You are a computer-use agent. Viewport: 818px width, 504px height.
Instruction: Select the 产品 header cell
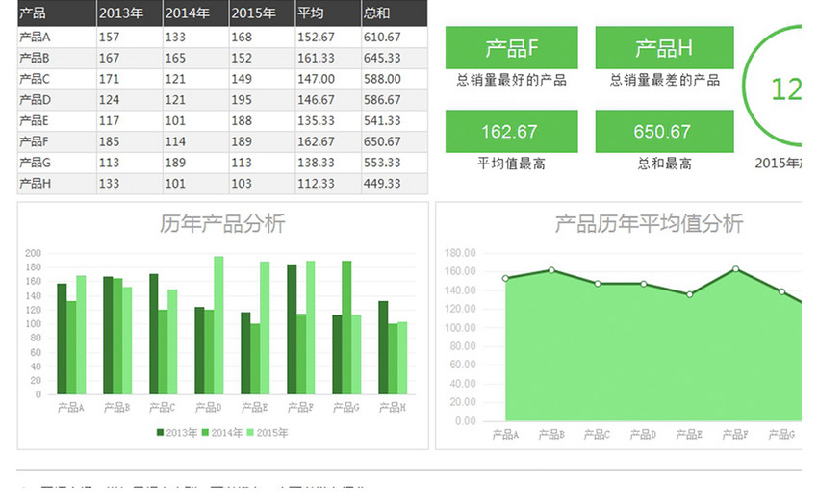point(57,13)
